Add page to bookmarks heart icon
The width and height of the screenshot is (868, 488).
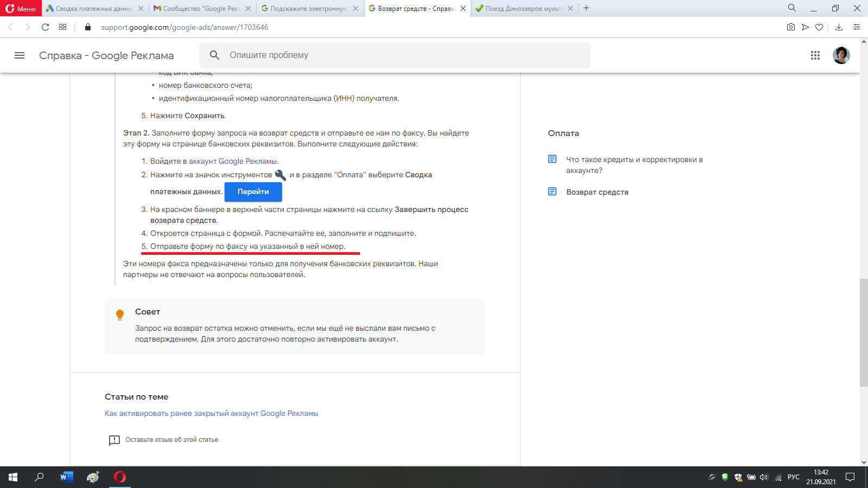[x=819, y=27]
